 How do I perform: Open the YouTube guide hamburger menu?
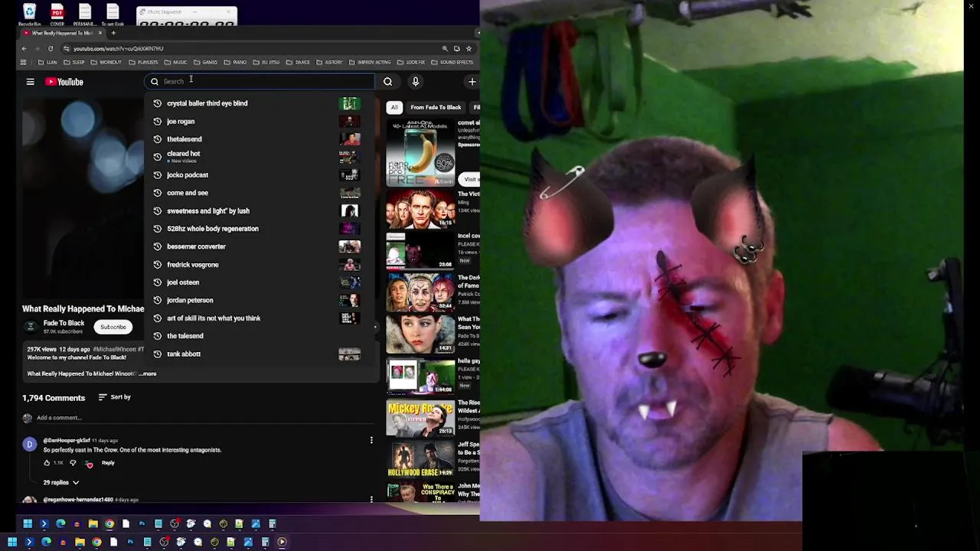point(30,82)
